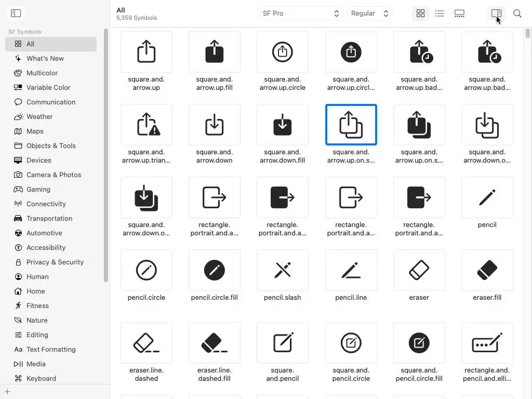
Task: Switch to list view
Action: (440, 13)
